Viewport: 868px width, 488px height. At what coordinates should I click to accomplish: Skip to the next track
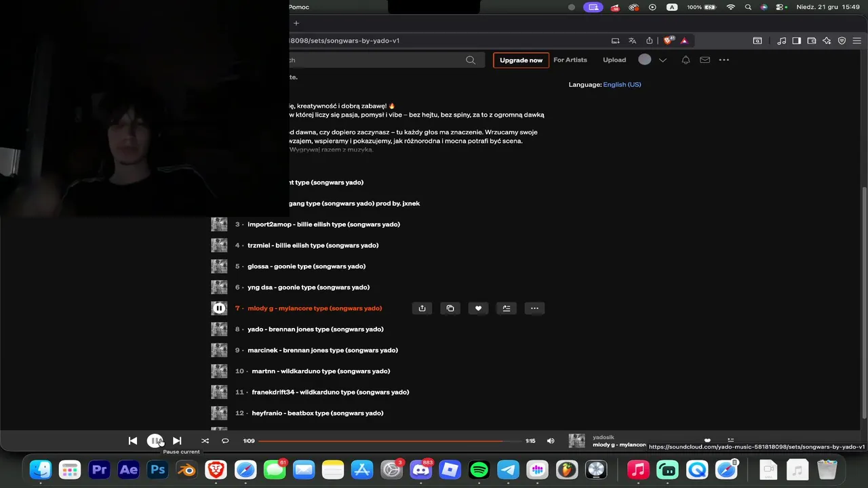coord(177,441)
